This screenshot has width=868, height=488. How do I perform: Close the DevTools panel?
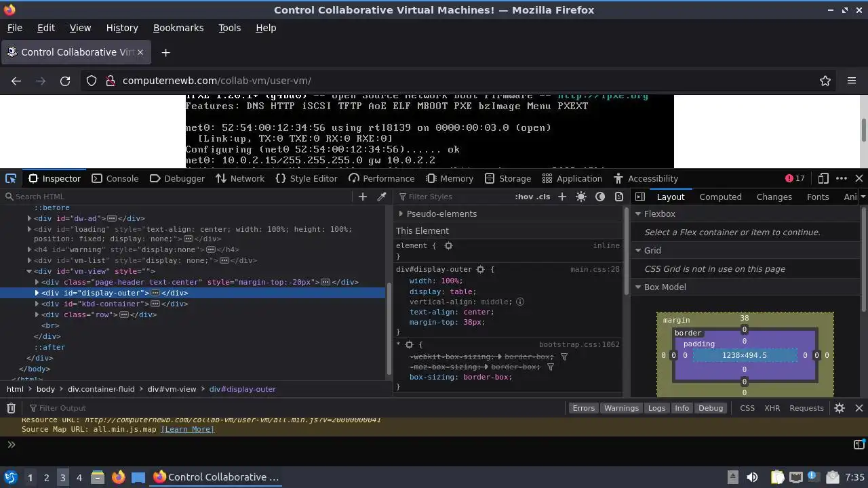(x=859, y=178)
